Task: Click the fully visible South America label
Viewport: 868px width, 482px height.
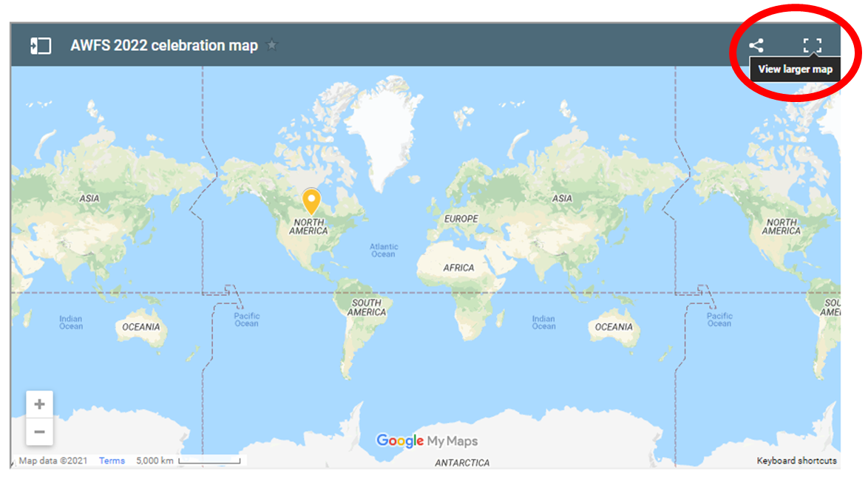Action: [367, 308]
